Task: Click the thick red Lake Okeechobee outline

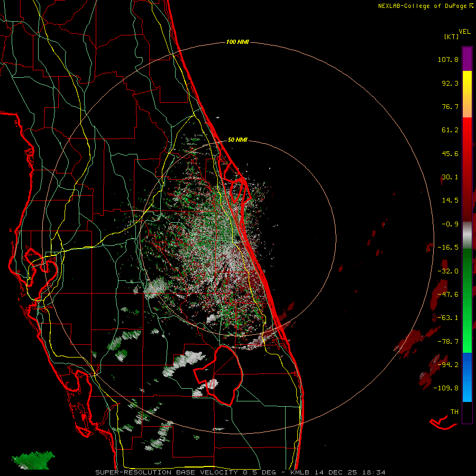Action: click(218, 375)
